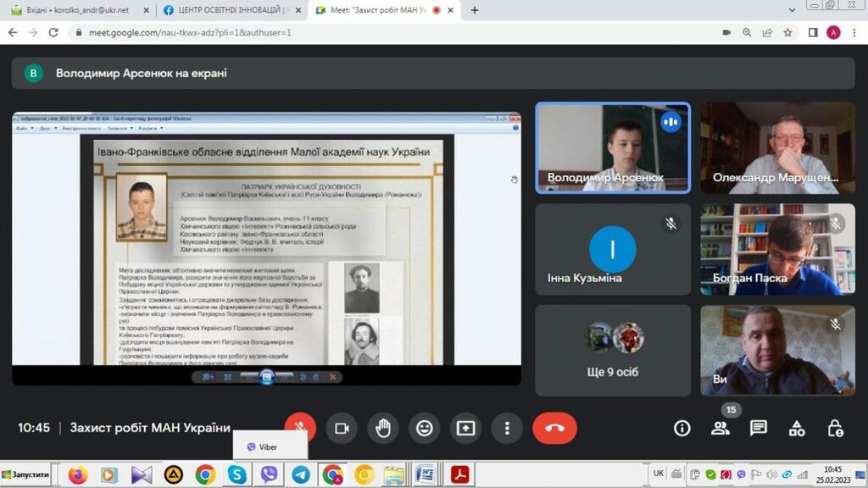Raise hand using the hand icon

click(x=383, y=428)
